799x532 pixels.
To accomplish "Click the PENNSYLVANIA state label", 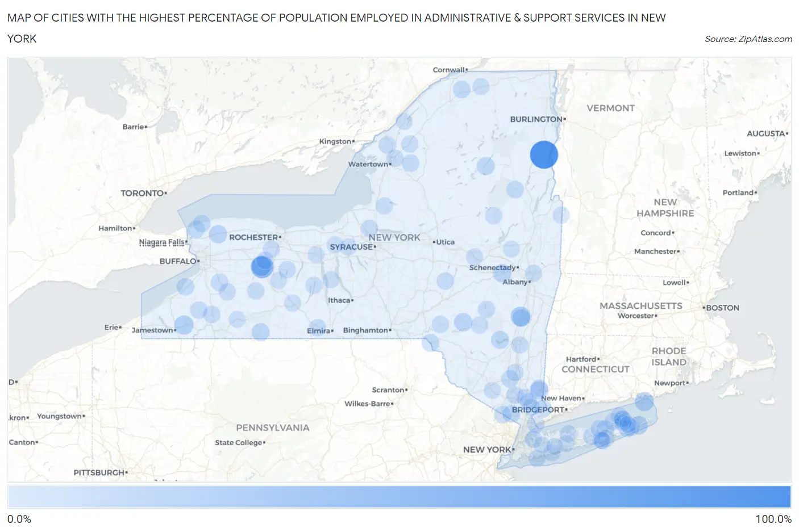I will tap(273, 428).
